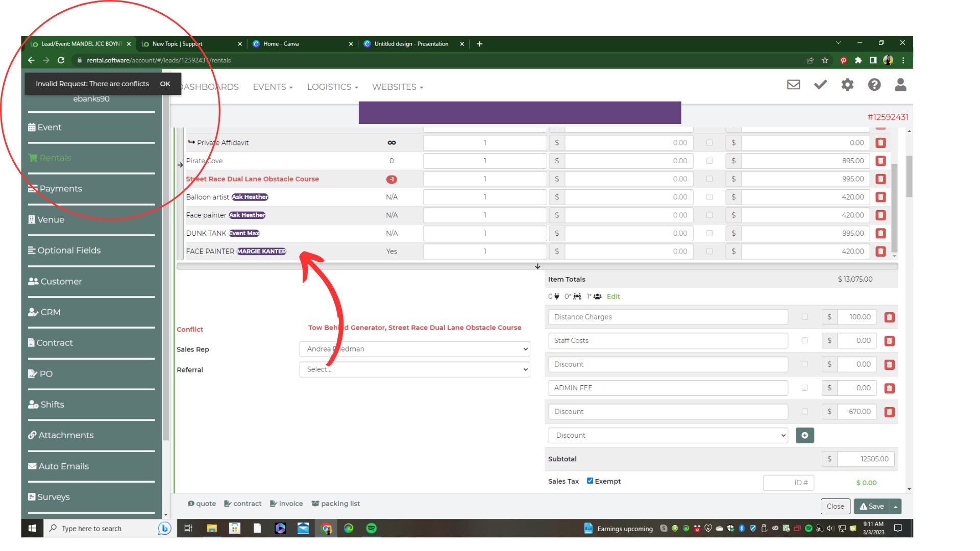Check the Staff Costs taxable box
The height and width of the screenshot is (551, 980).
point(804,340)
